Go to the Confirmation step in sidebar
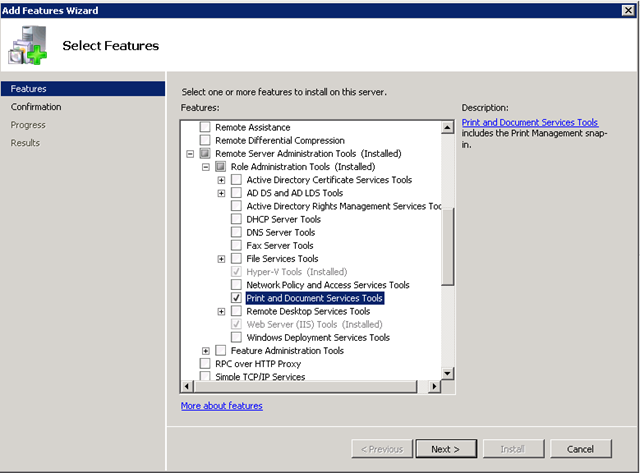Image resolution: width=640 pixels, height=473 pixels. [36, 107]
